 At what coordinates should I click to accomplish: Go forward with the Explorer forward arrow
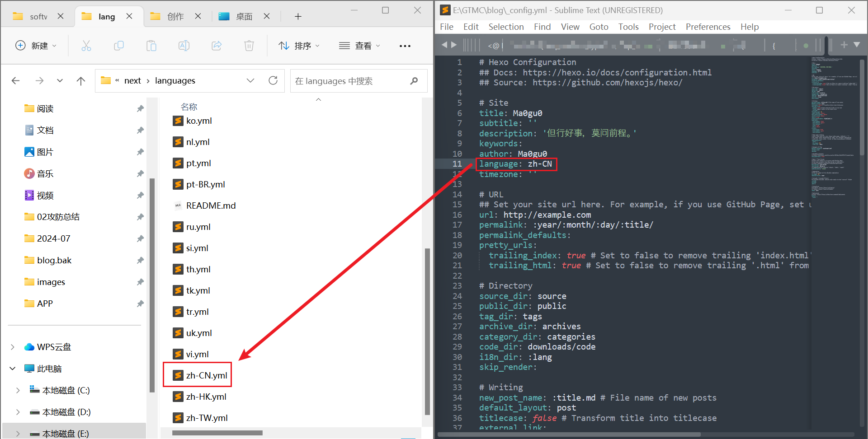point(40,81)
